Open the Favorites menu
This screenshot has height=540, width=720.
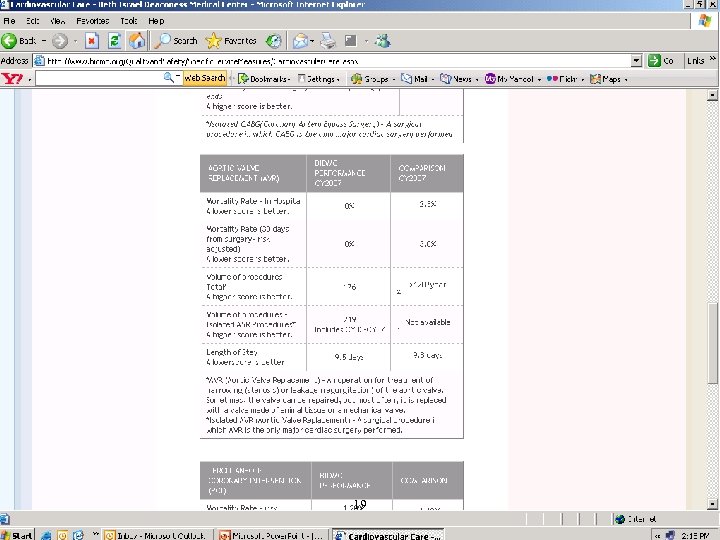coord(93,21)
